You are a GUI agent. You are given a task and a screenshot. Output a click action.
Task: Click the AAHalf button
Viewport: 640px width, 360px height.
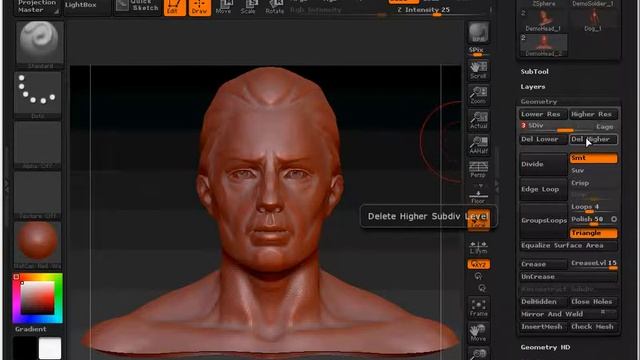point(478,145)
